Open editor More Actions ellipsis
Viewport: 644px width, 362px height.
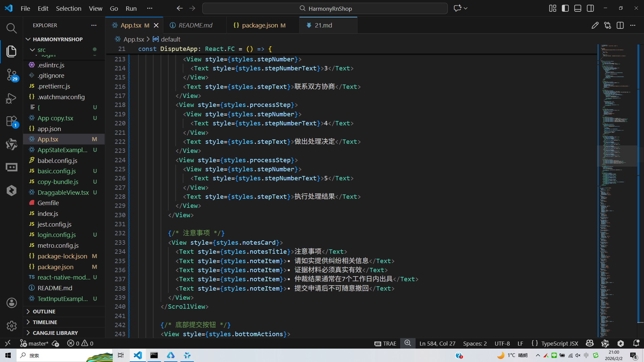point(633,25)
